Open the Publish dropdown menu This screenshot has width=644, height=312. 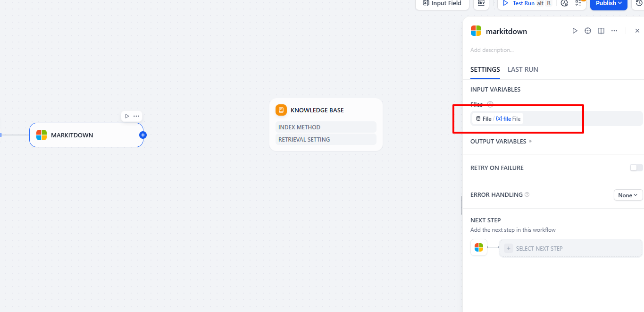(x=608, y=3)
